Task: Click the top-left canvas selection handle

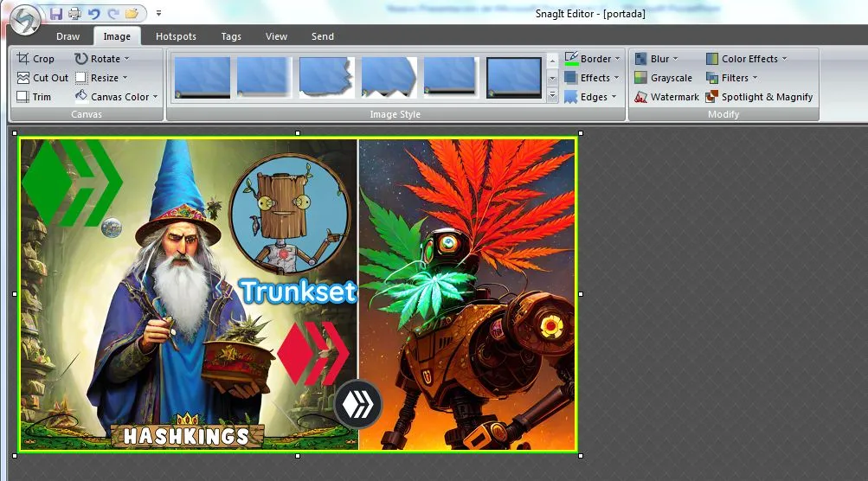Action: click(x=15, y=133)
